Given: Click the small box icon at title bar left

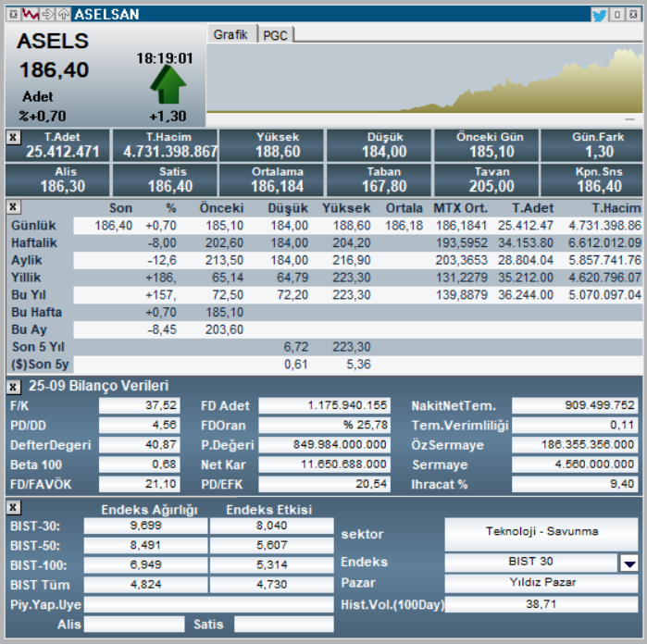Looking at the screenshot, I should tap(15, 14).
